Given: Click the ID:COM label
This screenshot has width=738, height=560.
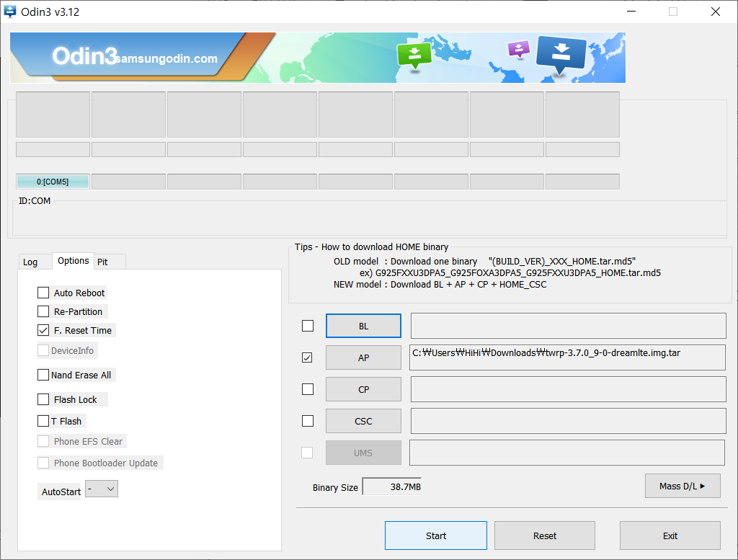Looking at the screenshot, I should (35, 201).
